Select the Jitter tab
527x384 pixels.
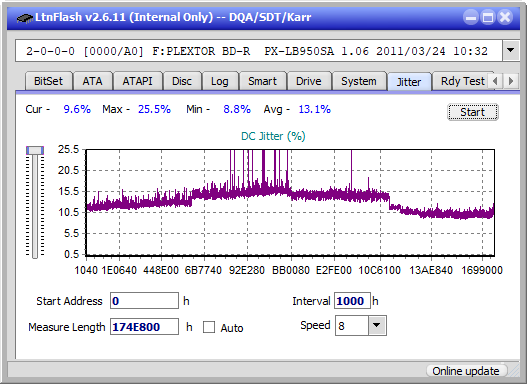(x=409, y=82)
